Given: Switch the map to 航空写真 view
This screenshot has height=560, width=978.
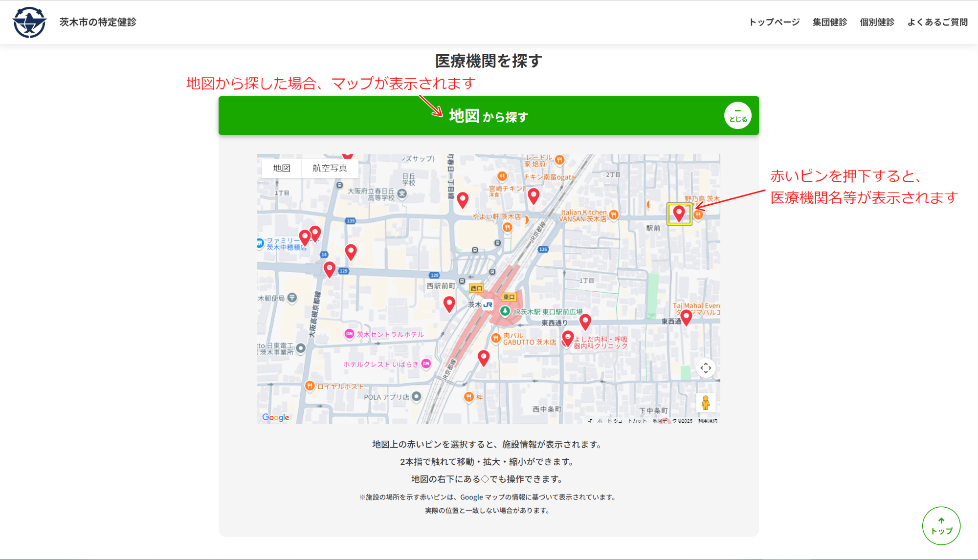Looking at the screenshot, I should 330,168.
